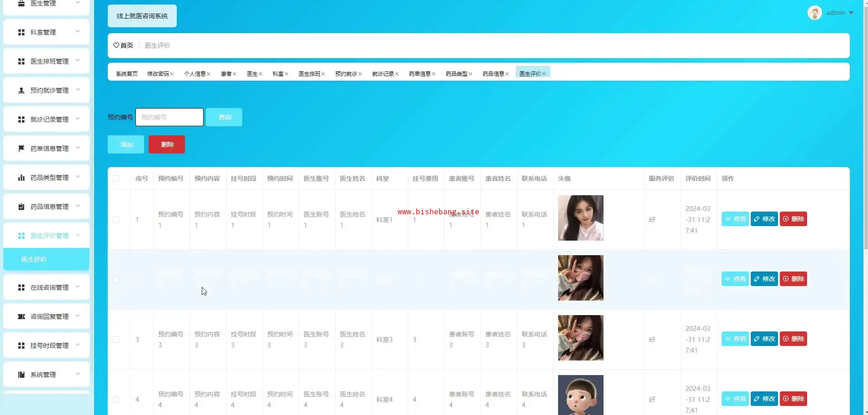This screenshot has height=415, width=868.
Task: Check the checkbox for row 3
Action: [x=116, y=340]
